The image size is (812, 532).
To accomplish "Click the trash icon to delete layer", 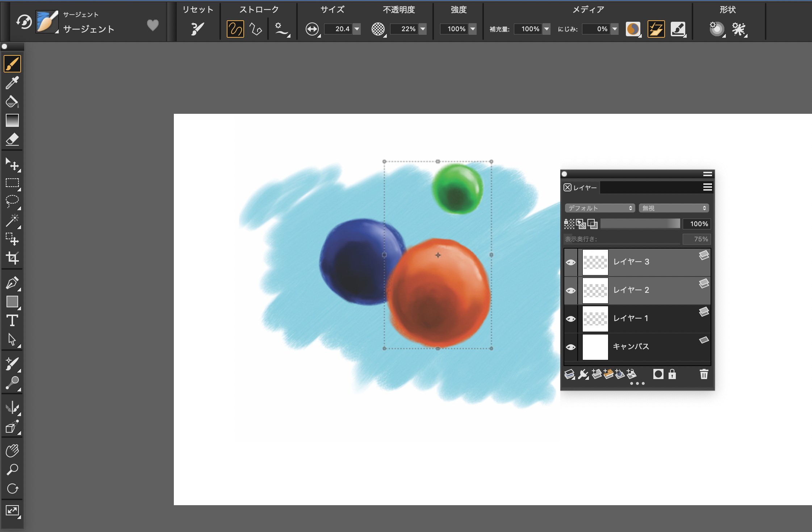I will click(704, 374).
